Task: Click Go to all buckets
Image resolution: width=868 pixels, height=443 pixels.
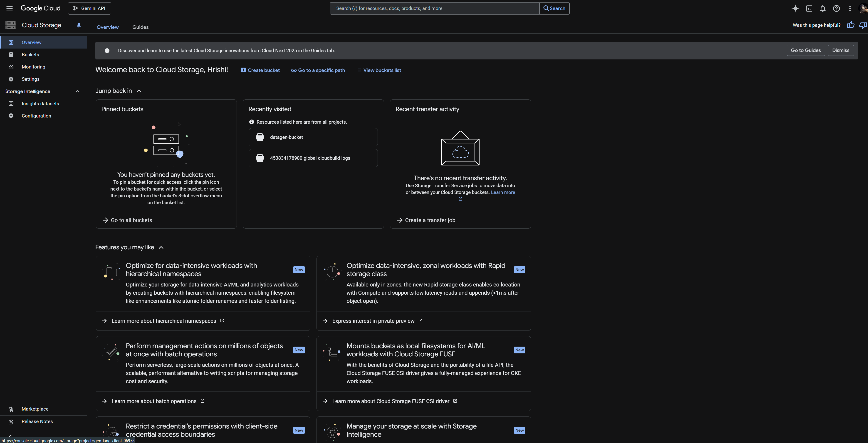Action: tap(127, 220)
